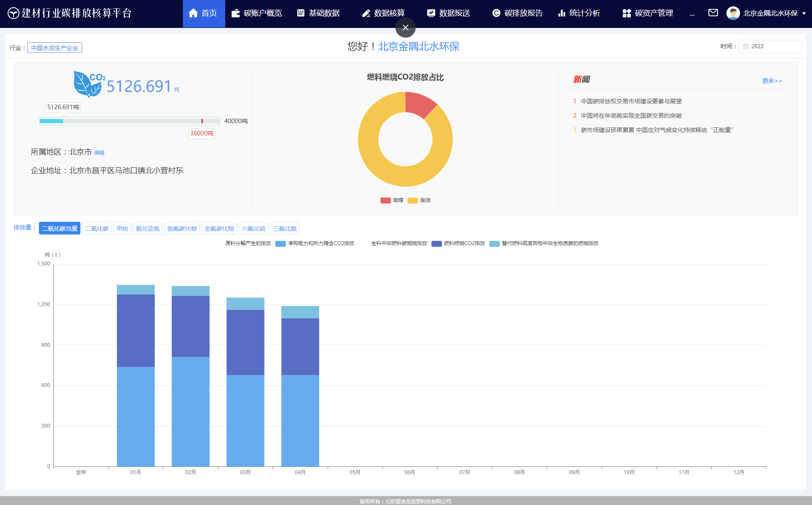Click the user avatar icon

733,13
